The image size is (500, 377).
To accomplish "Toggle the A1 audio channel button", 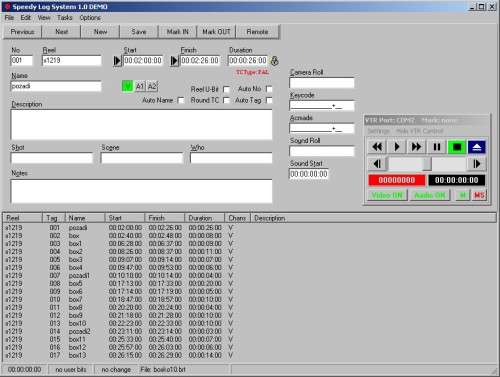I will (x=140, y=86).
